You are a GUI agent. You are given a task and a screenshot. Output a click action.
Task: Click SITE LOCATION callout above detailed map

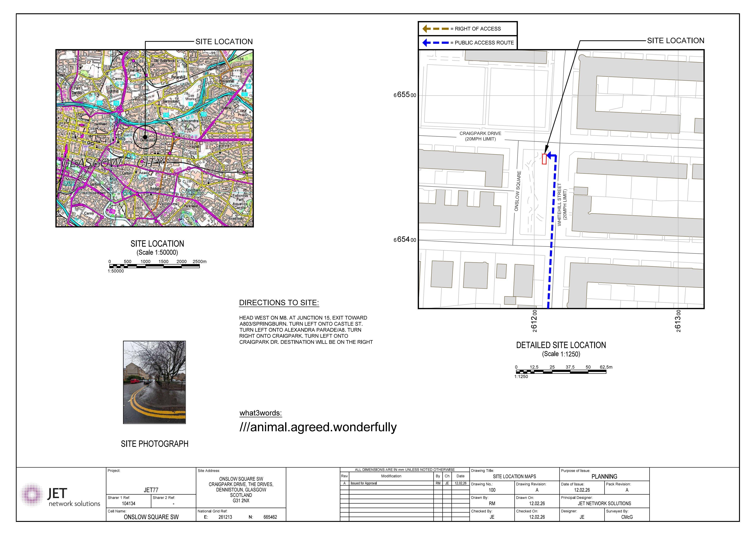click(676, 40)
